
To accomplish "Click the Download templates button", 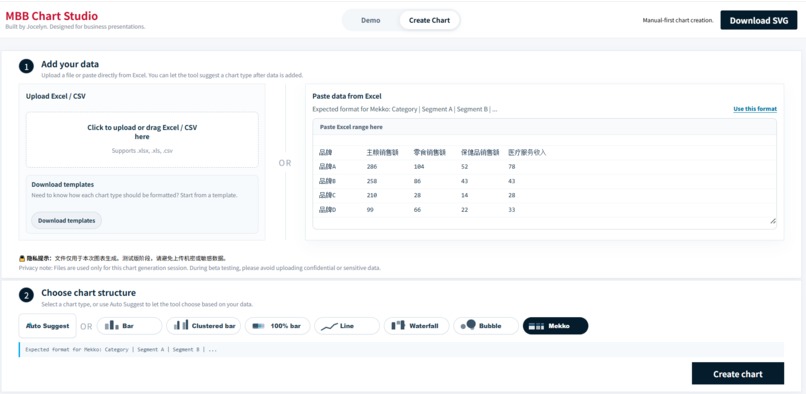I will 67,221.
